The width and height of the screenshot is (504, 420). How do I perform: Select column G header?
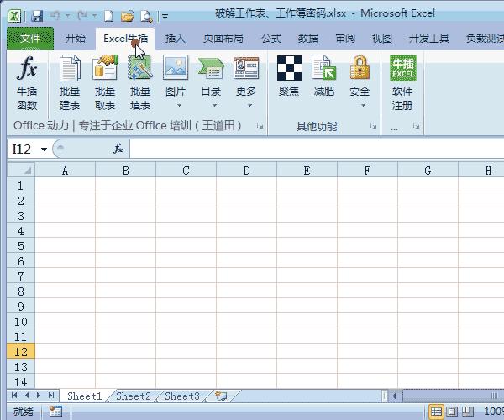(428, 171)
